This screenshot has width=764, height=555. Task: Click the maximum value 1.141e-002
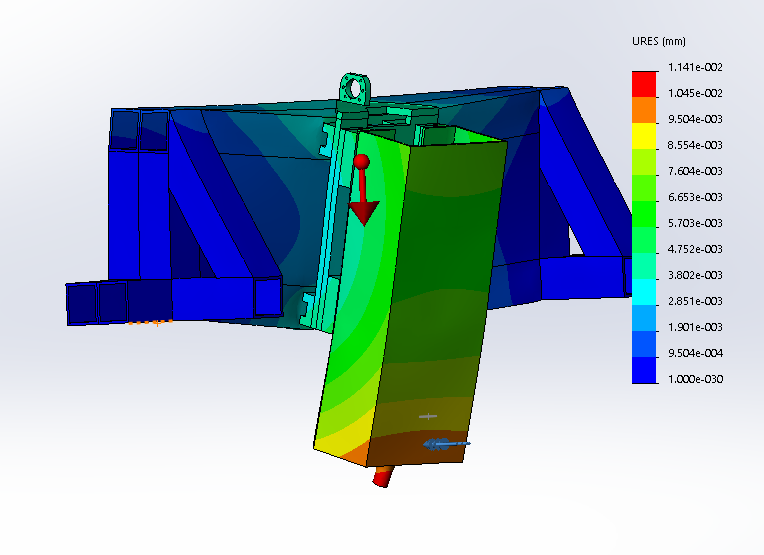tap(695, 68)
